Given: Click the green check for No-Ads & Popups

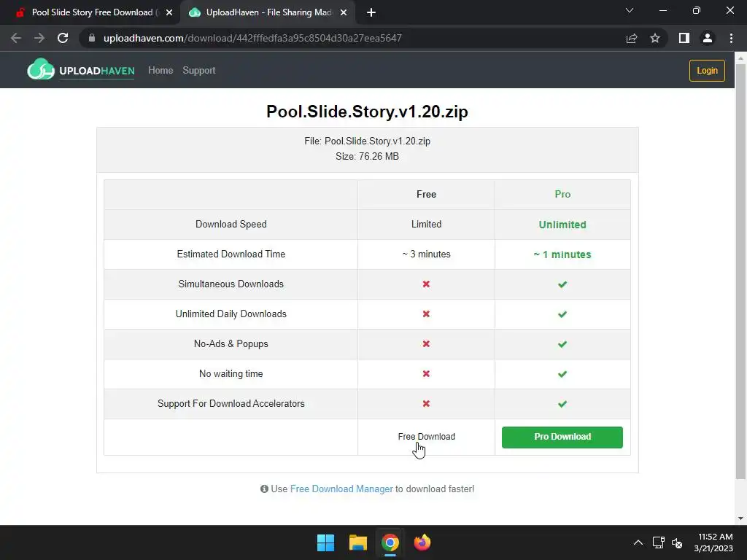Looking at the screenshot, I should point(562,344).
